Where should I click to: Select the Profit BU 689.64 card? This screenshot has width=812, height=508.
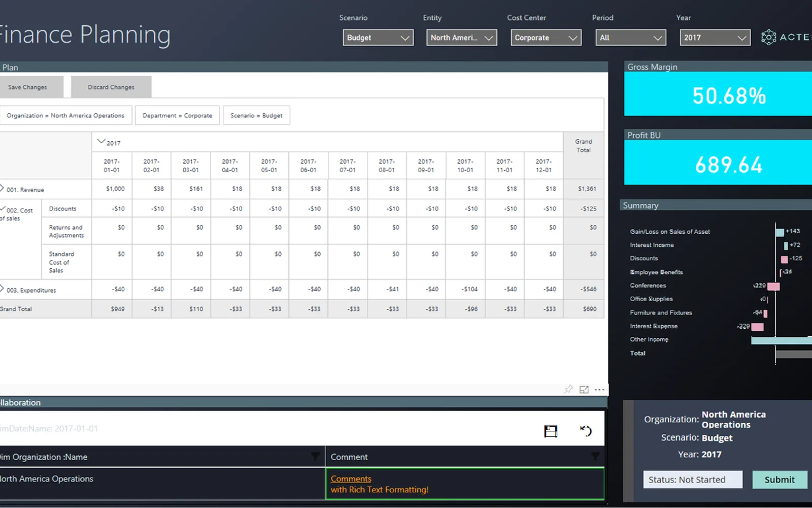pos(718,163)
